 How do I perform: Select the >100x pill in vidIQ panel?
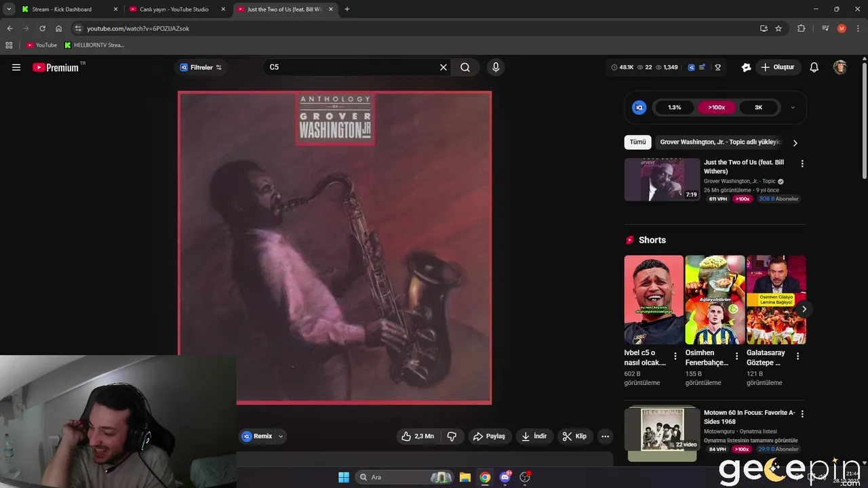click(717, 107)
